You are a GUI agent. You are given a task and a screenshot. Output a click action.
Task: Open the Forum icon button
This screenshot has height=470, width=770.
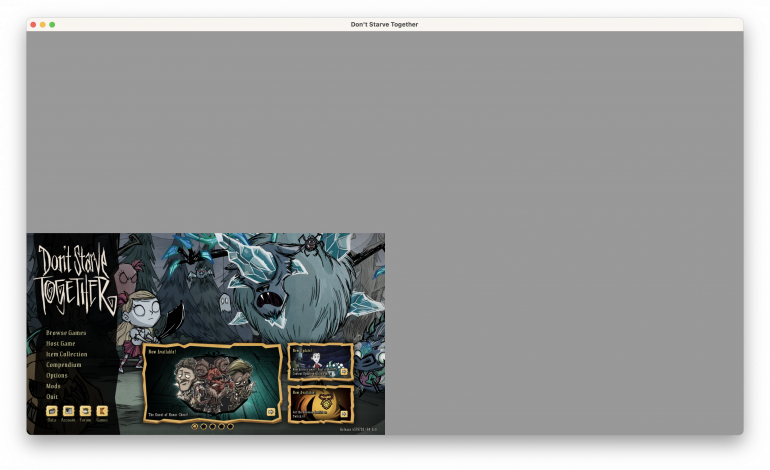tap(85, 411)
